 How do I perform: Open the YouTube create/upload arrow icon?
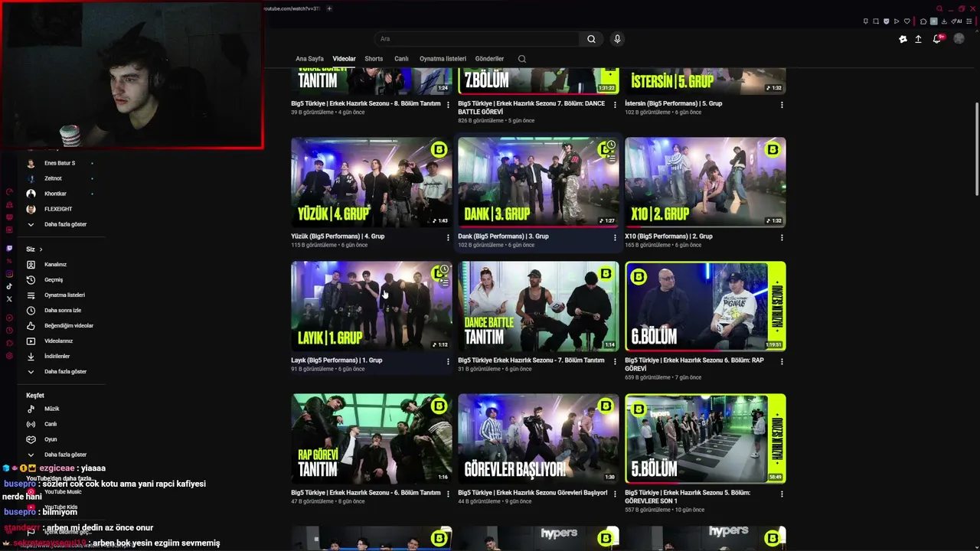pos(918,39)
